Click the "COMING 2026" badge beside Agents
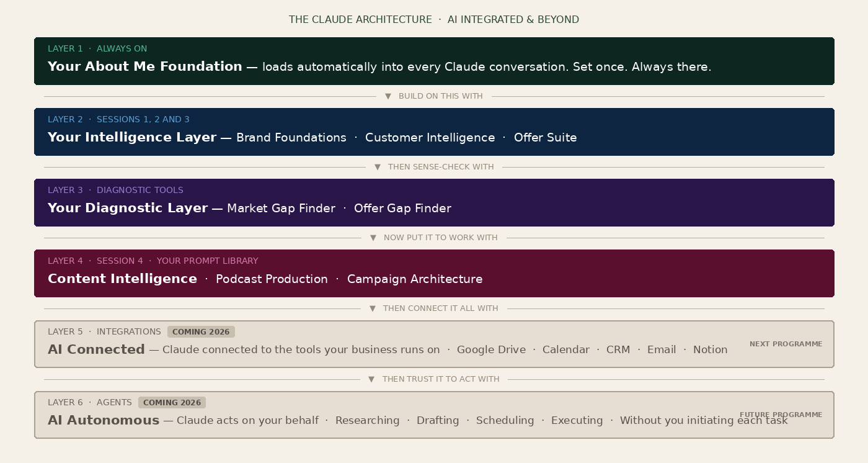Viewport: 868px width, 463px height. click(172, 403)
